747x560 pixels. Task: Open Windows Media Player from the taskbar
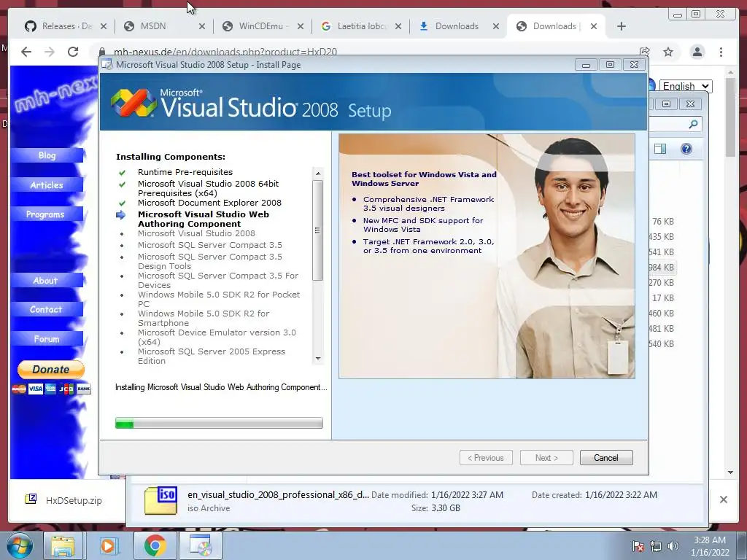(x=108, y=545)
